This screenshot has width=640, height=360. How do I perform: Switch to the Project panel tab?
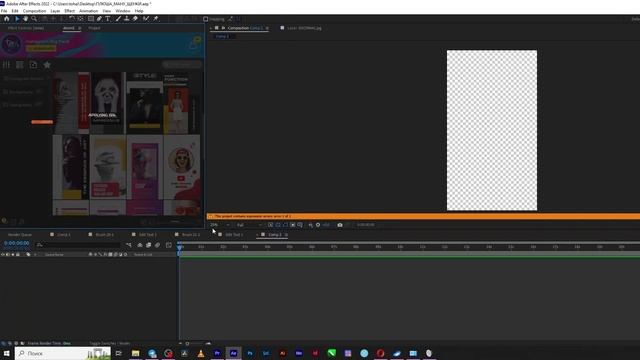(x=94, y=28)
